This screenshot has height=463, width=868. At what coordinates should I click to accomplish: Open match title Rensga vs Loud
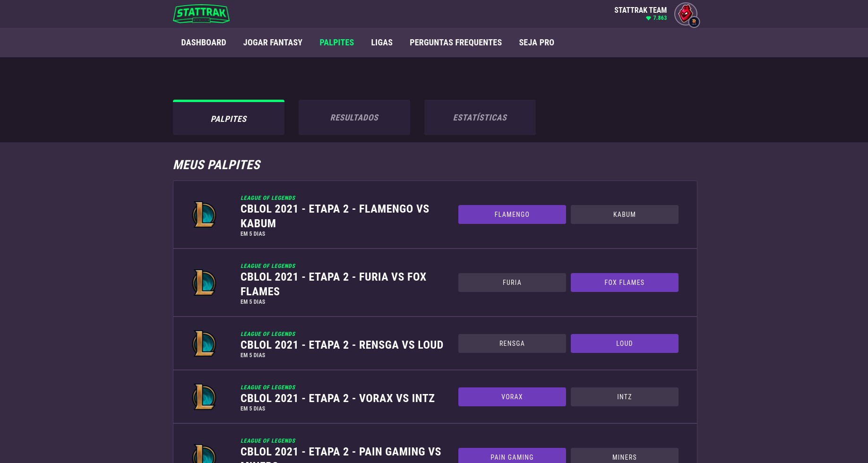pyautogui.click(x=342, y=345)
